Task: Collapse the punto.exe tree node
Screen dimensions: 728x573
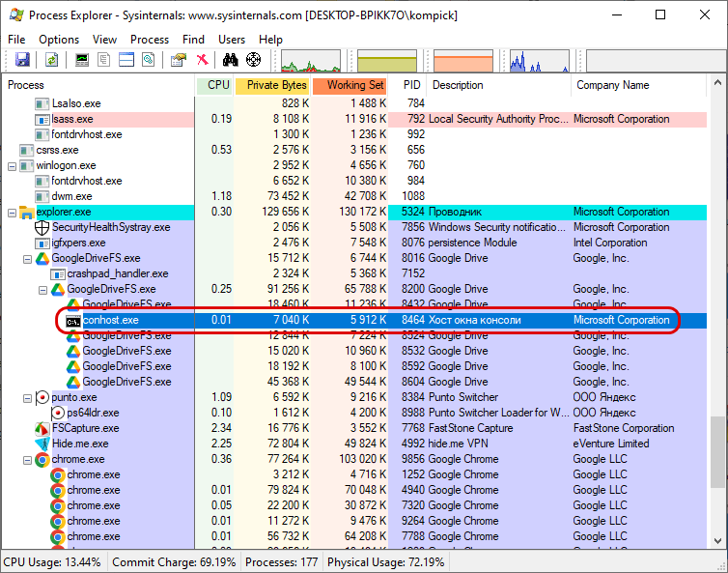Action: [x=27, y=398]
